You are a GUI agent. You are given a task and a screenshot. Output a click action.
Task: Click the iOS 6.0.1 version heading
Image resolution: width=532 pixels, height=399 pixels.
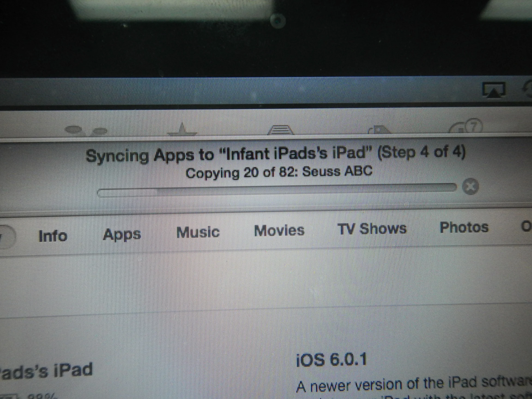point(331,360)
